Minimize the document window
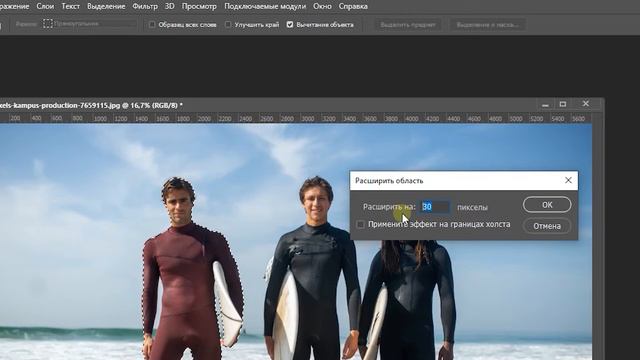The width and height of the screenshot is (640, 360). 545,105
